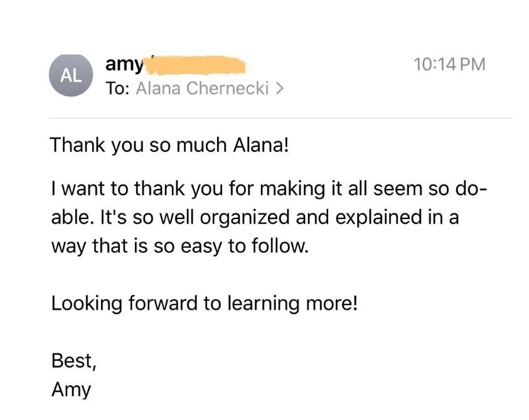The width and height of the screenshot is (529, 420).
Task: Click the sender name amy
Action: (x=124, y=64)
